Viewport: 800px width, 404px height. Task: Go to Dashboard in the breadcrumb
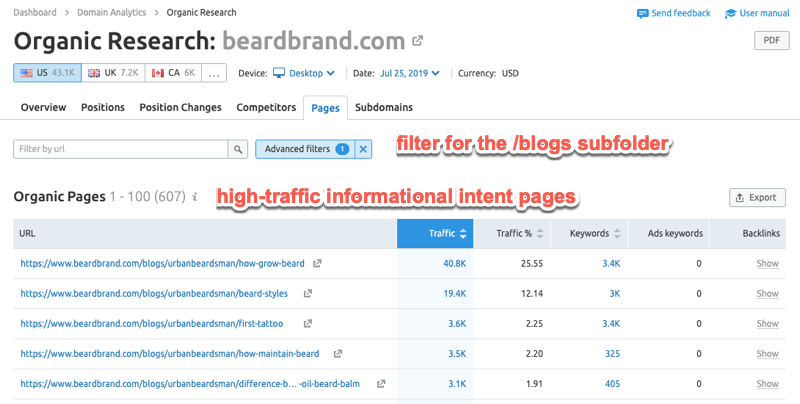35,13
